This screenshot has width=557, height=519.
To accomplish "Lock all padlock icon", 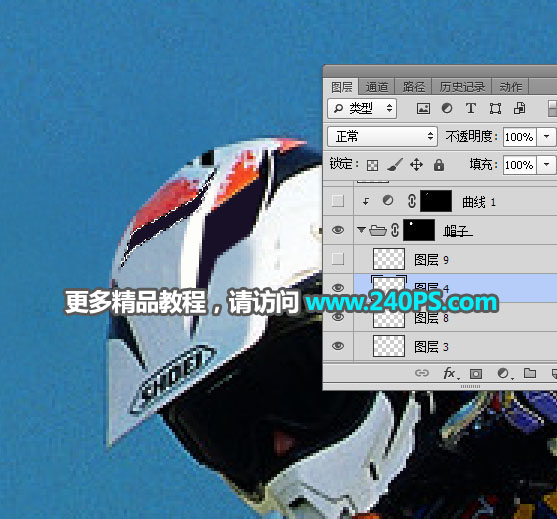I will [439, 165].
